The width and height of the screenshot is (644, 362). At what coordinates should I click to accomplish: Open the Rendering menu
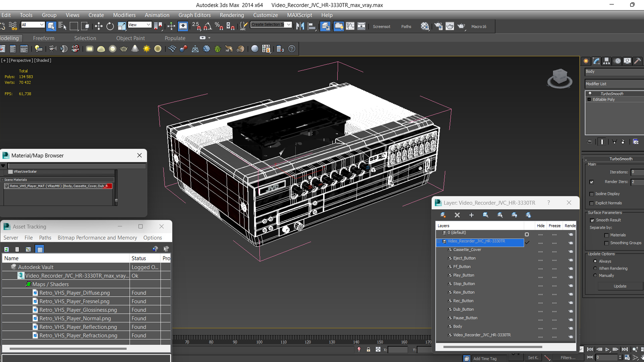coord(232,15)
